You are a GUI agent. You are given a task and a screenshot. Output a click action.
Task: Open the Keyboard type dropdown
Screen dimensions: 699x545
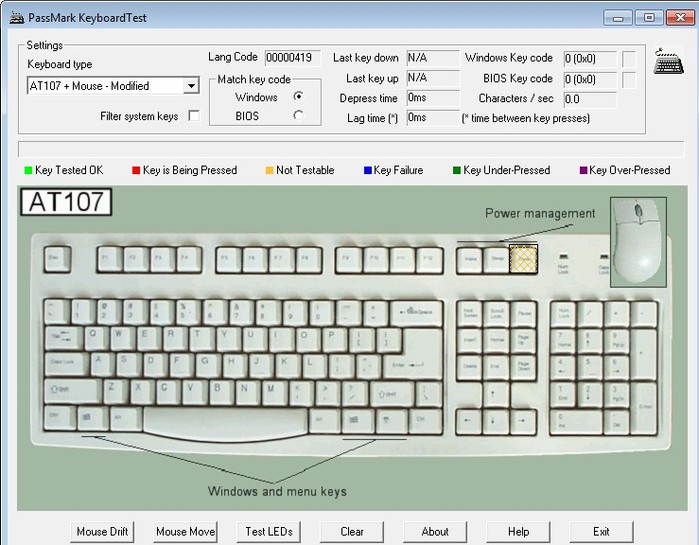(191, 86)
